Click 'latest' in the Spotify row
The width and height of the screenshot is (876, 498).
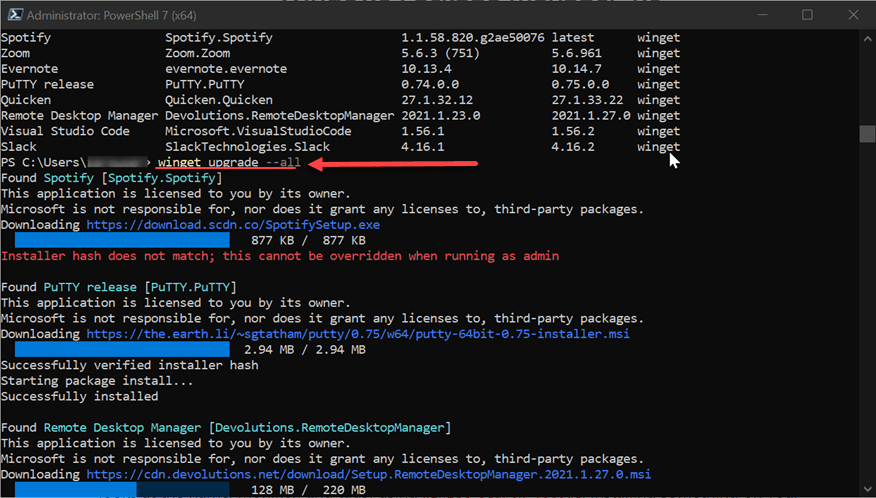click(x=573, y=37)
